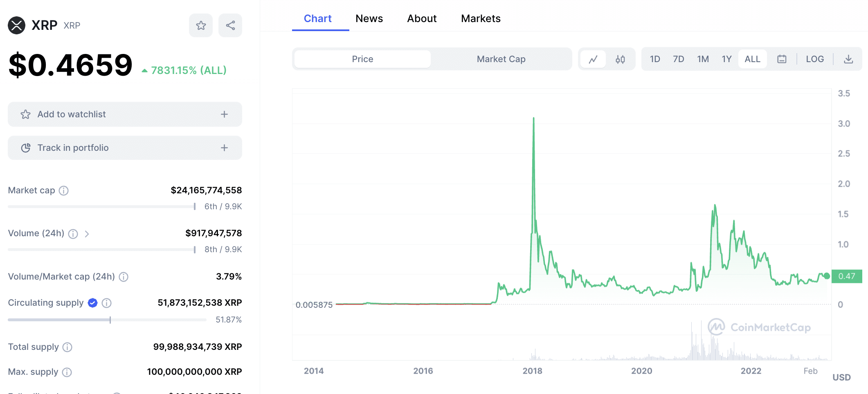The height and width of the screenshot is (394, 868).
Task: Open the Chart tab
Action: click(x=318, y=19)
